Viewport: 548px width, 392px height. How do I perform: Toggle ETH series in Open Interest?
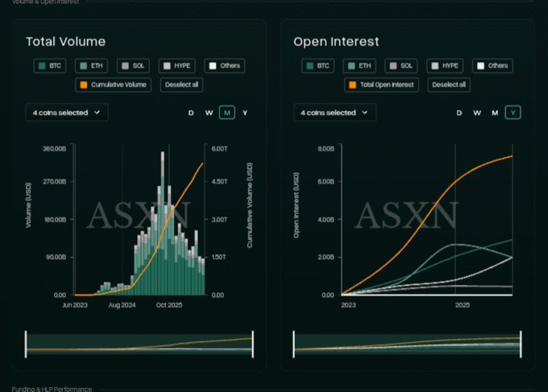coord(359,66)
